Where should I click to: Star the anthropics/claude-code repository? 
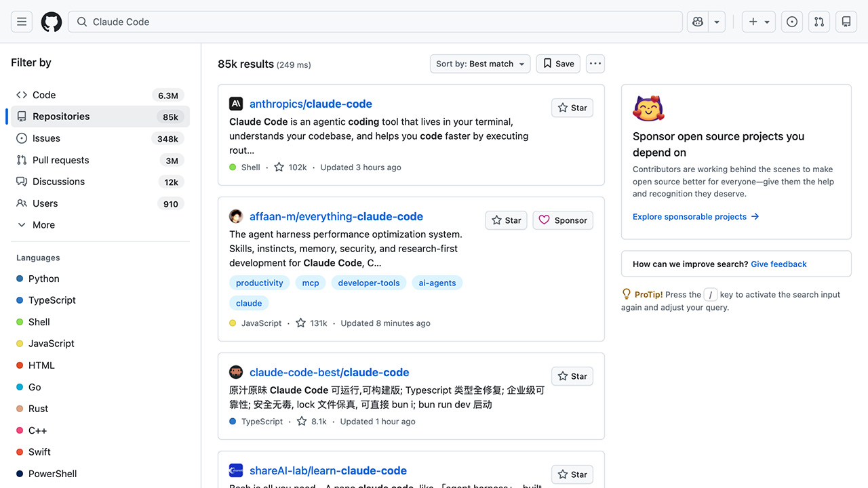tap(572, 108)
